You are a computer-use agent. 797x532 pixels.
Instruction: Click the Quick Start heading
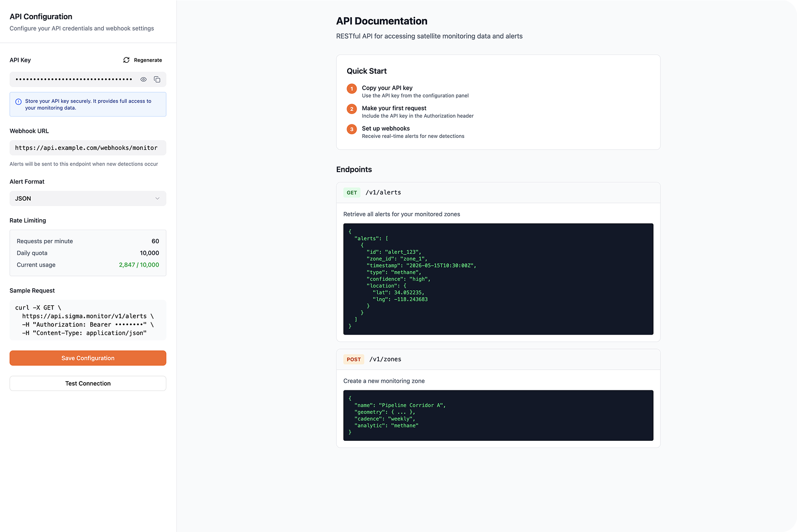(367, 71)
